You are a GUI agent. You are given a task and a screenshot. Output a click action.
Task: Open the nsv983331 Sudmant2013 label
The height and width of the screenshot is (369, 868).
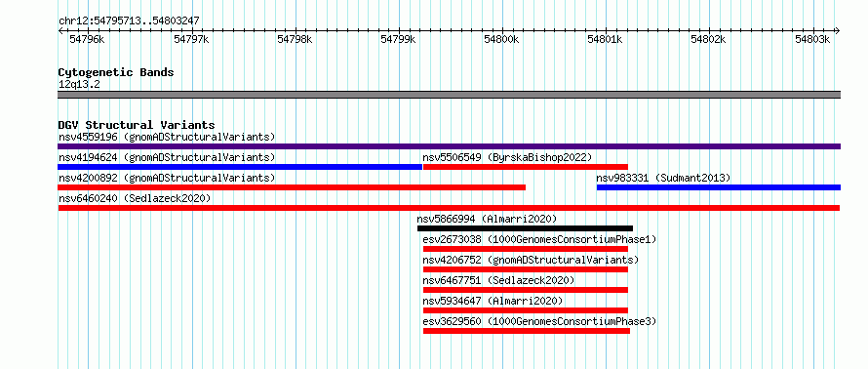(664, 178)
